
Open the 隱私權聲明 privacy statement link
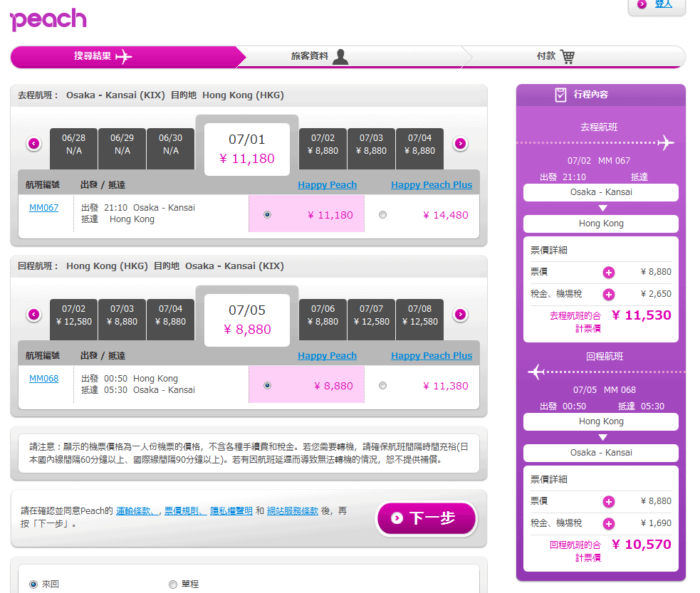[231, 510]
